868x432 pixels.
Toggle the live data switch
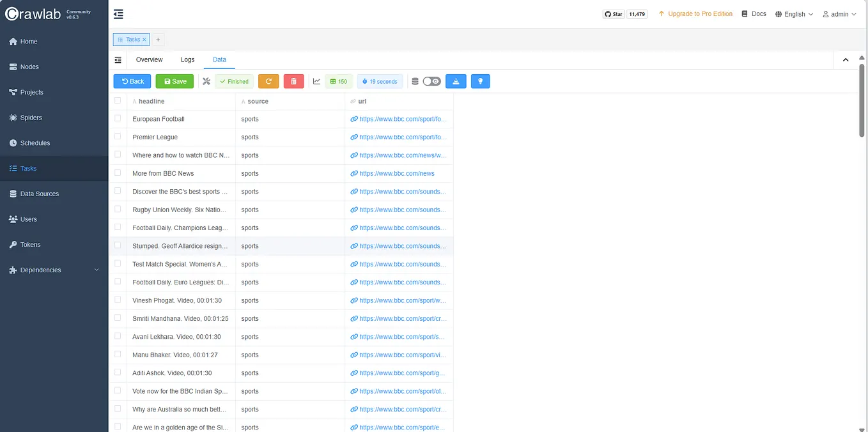(x=431, y=81)
